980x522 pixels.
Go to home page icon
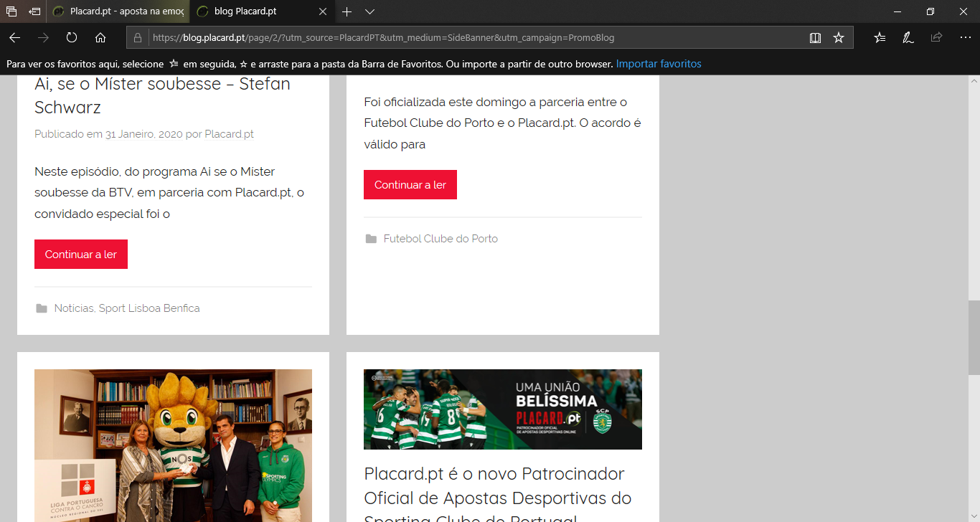click(x=100, y=37)
